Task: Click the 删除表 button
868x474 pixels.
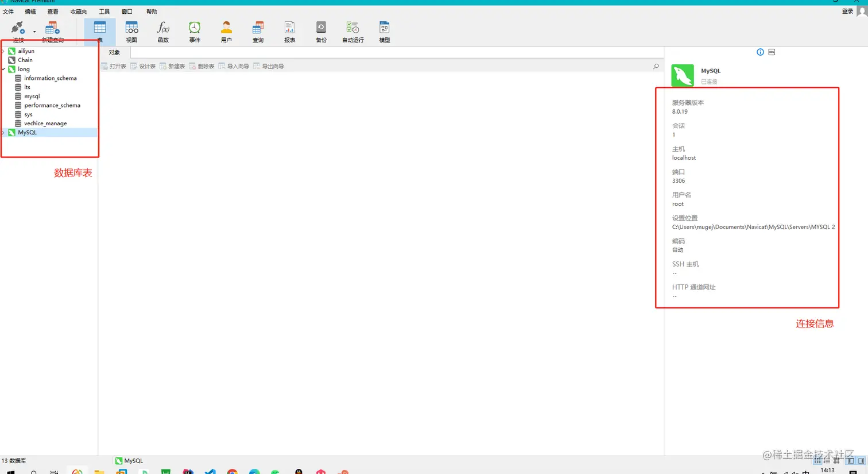Action: (201, 67)
